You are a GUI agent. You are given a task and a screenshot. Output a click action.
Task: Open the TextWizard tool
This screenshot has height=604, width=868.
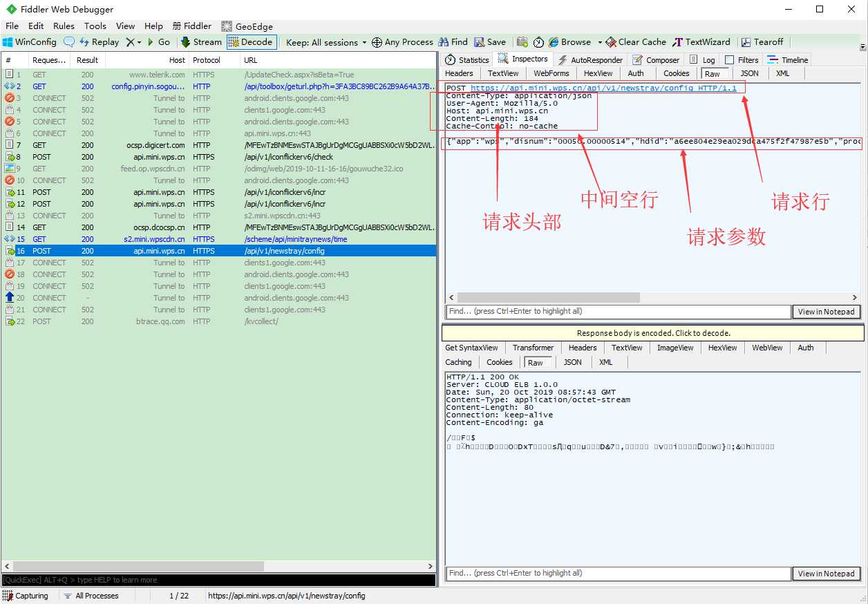[x=701, y=42]
